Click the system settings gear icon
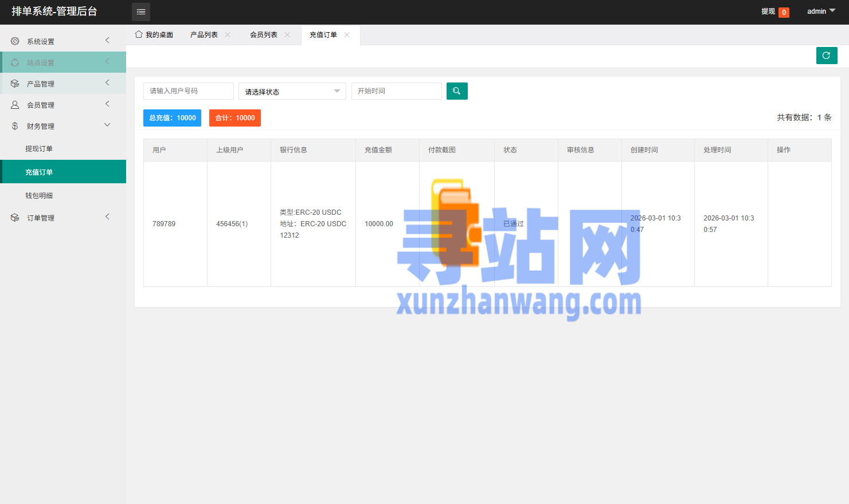This screenshot has width=849, height=504. [x=15, y=41]
